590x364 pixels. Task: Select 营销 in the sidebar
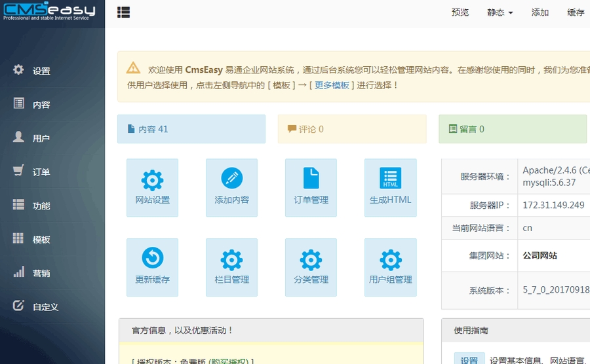[x=41, y=273]
